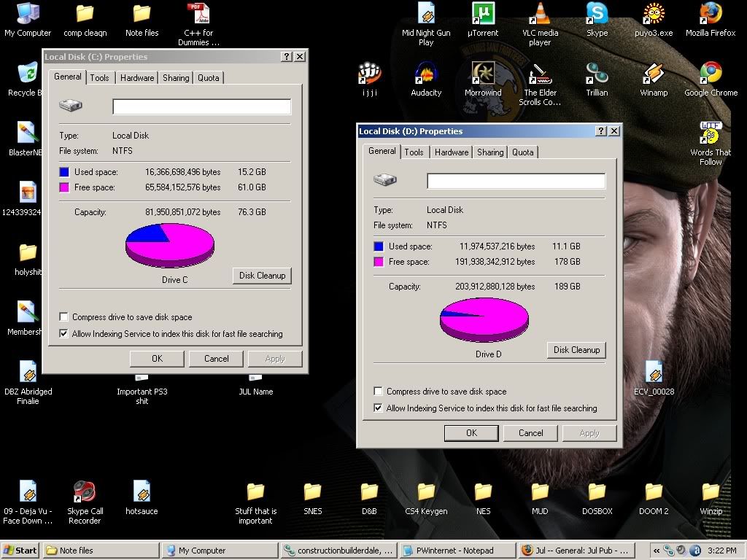Select the DOOM 2 folder icon
The height and width of the screenshot is (560, 747).
[654, 491]
